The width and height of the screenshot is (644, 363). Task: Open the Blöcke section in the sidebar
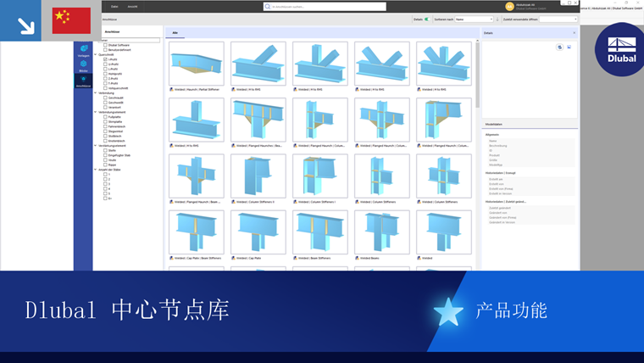(x=83, y=66)
